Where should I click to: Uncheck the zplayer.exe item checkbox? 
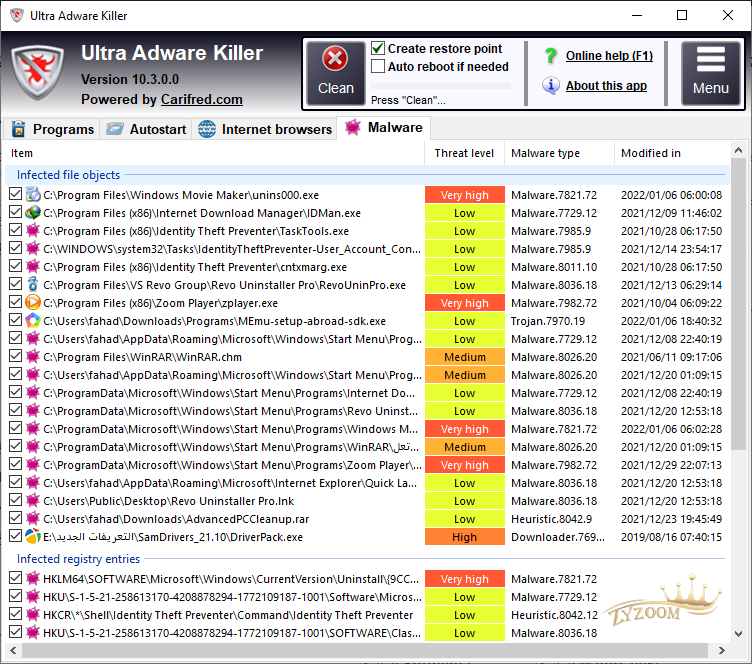(15, 302)
